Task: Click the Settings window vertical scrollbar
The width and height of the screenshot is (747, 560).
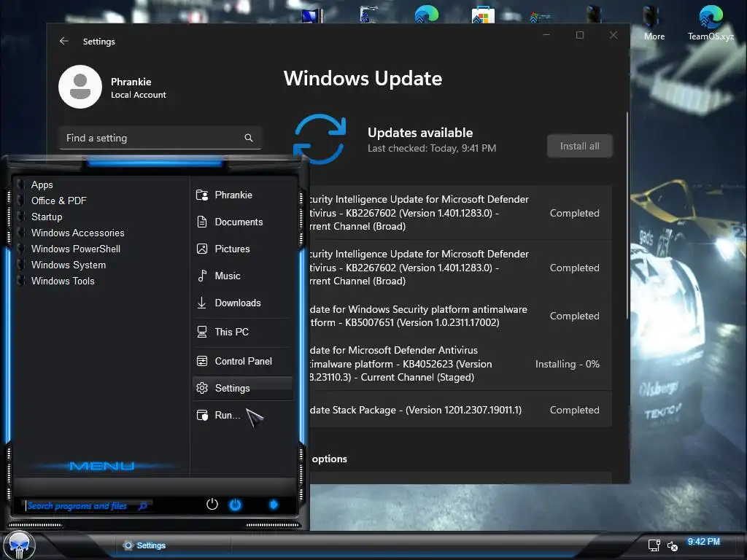Action: (627, 216)
